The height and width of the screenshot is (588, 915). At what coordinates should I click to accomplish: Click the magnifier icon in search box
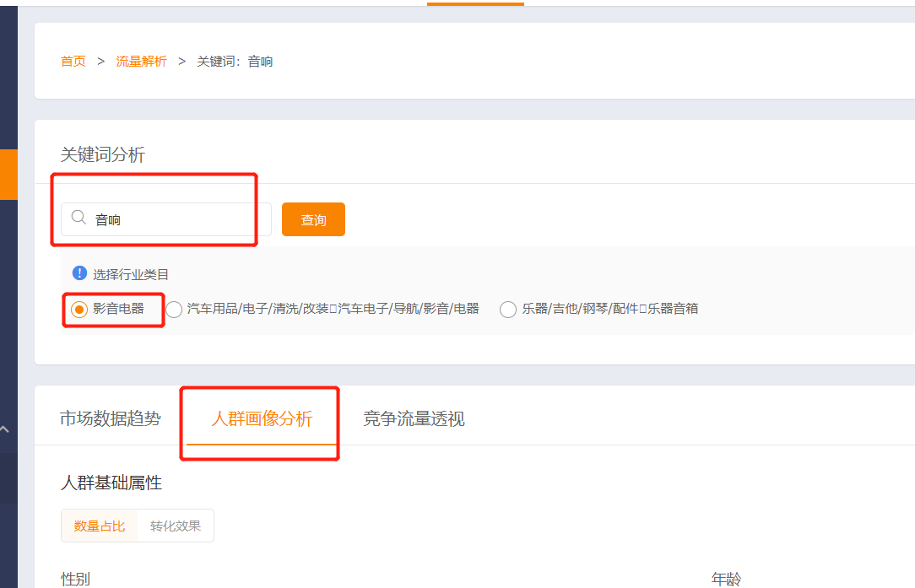[x=79, y=218]
